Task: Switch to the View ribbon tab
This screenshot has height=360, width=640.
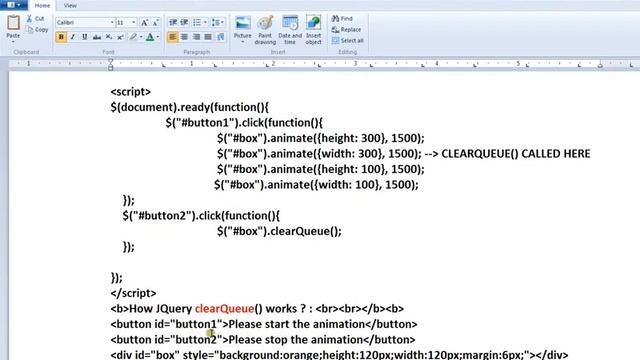Action: pos(70,5)
